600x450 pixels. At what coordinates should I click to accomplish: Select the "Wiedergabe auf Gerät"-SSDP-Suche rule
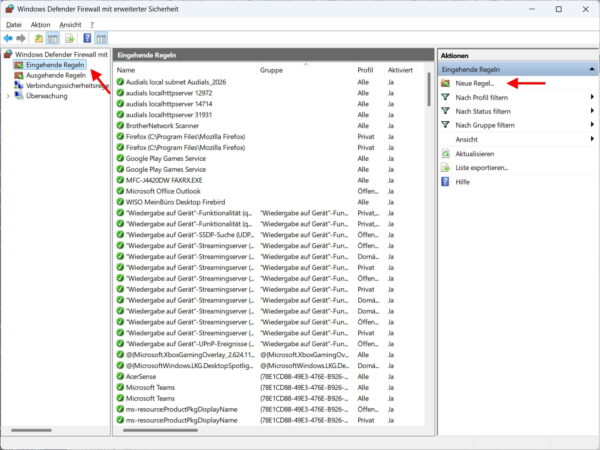pos(269,235)
